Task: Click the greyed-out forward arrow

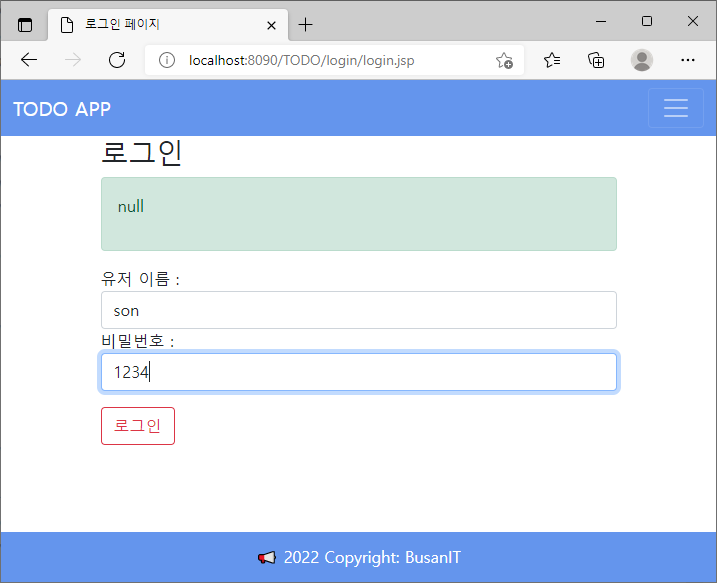Action: coord(73,60)
